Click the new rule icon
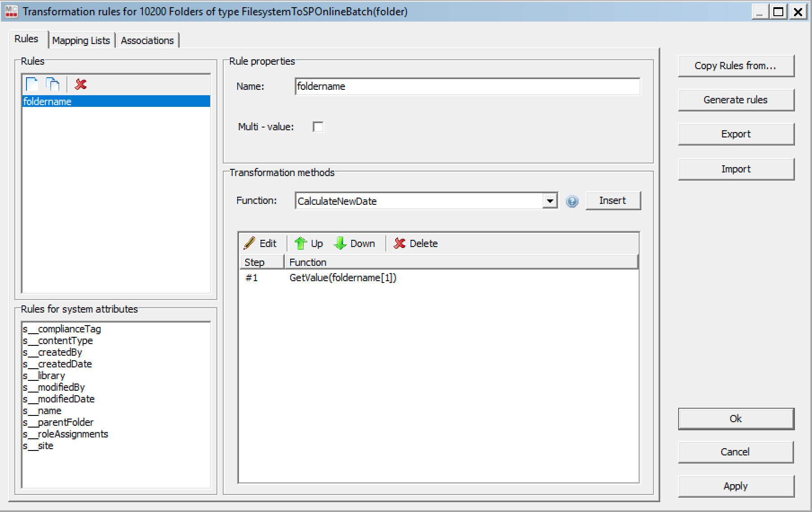 point(32,84)
